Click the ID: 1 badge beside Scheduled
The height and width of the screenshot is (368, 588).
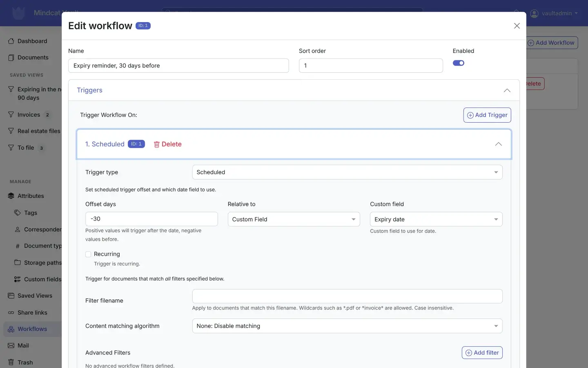pyautogui.click(x=136, y=144)
